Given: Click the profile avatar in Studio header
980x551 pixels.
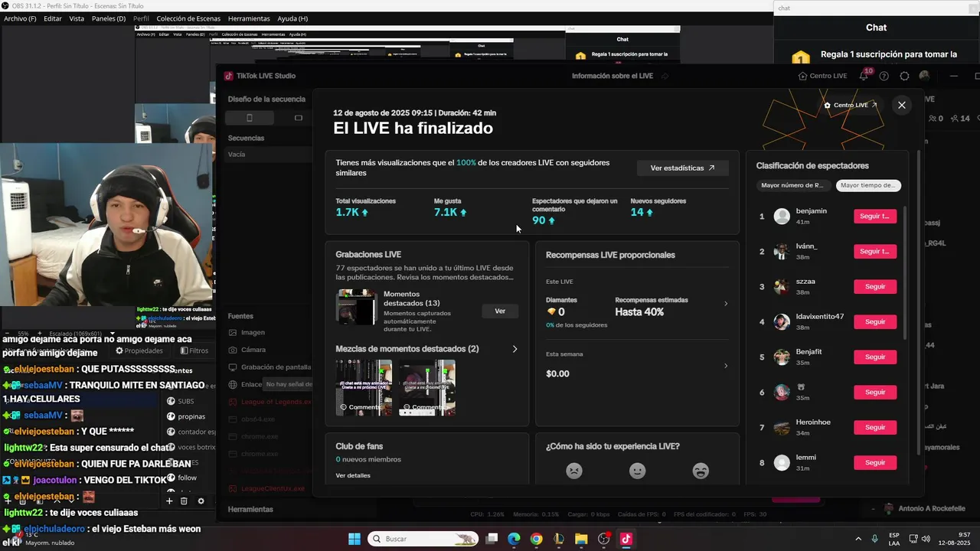Looking at the screenshot, I should pyautogui.click(x=924, y=76).
